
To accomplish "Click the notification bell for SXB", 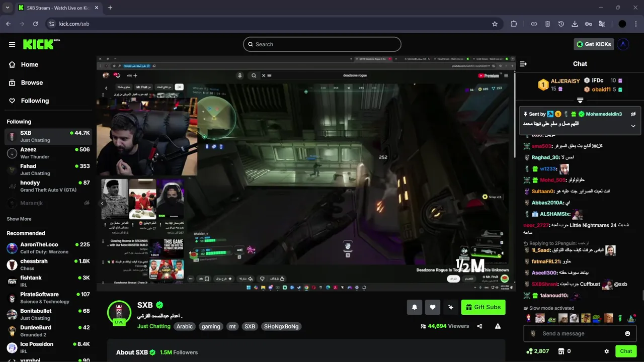I will (415, 307).
